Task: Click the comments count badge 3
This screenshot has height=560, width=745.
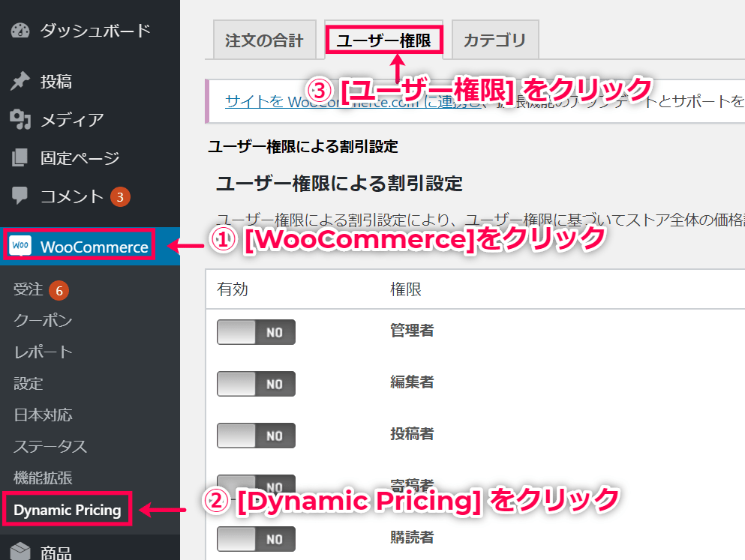Action: click(x=120, y=197)
